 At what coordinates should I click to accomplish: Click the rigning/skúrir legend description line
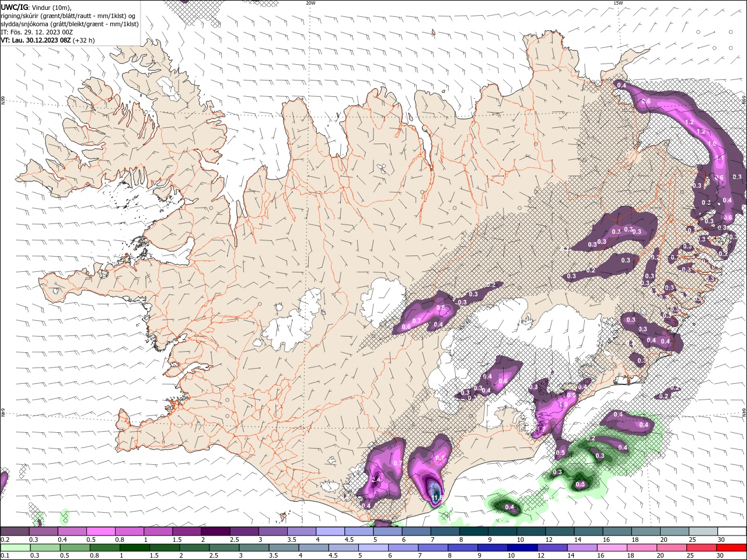69,16
